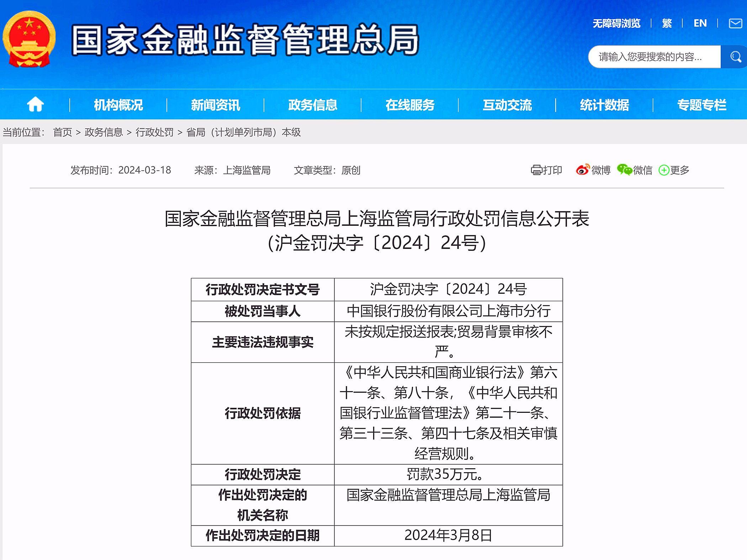This screenshot has height=560, width=747.
Task: Open the home icon in navigation bar
Action: pos(35,105)
